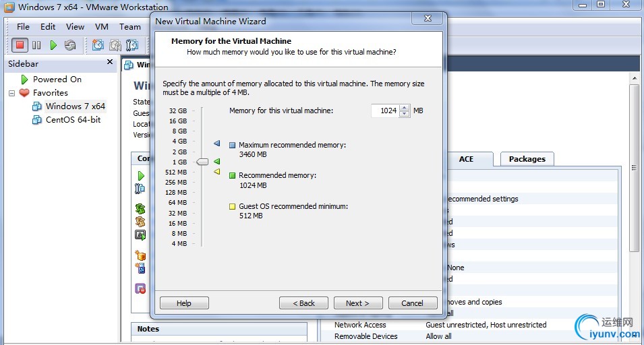Click 'Guest unrestricted, Host unrestricted' value text

(x=486, y=325)
